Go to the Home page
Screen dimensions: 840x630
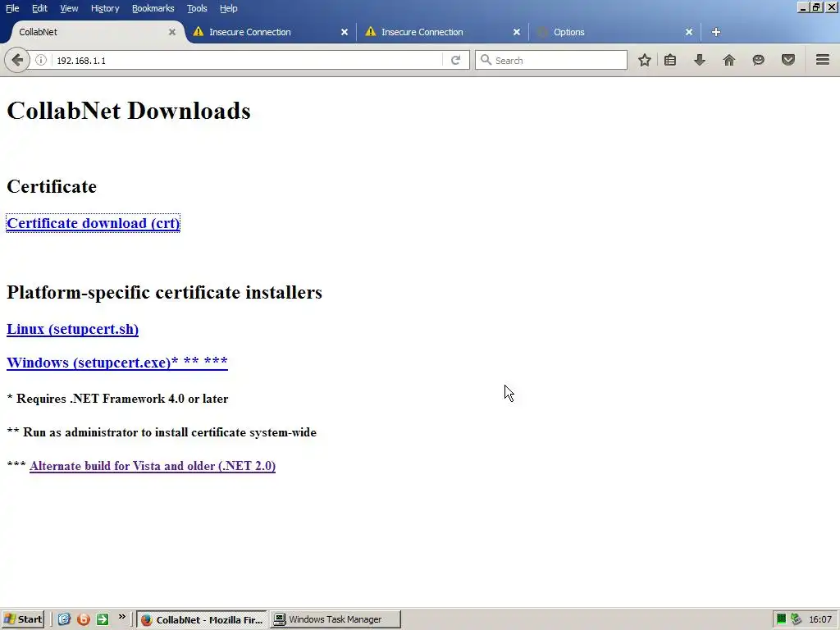click(729, 60)
